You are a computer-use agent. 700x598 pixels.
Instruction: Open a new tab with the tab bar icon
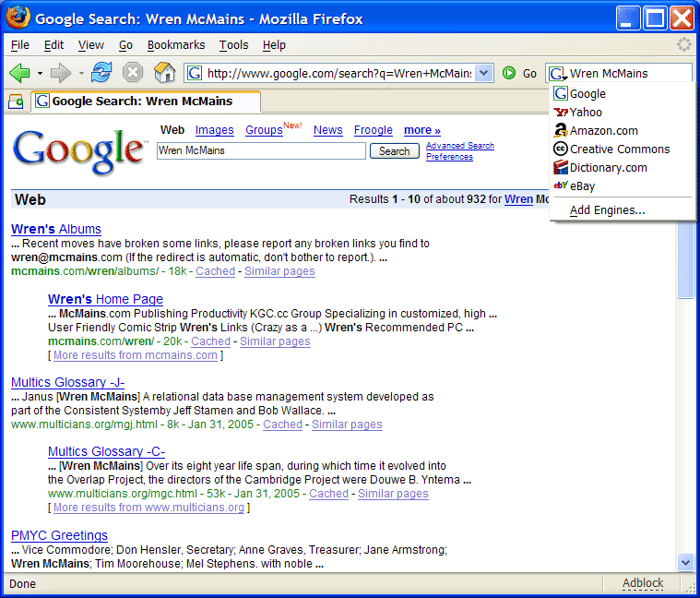click(x=16, y=102)
